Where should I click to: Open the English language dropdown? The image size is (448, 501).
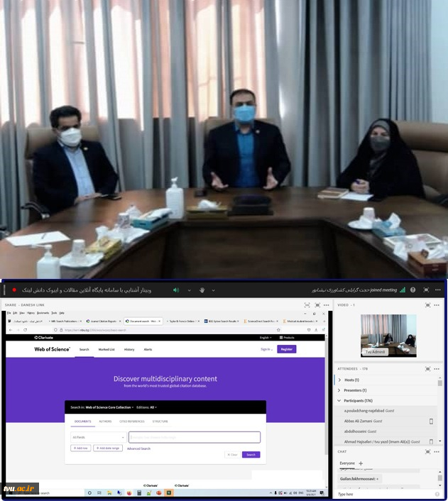[x=266, y=337]
